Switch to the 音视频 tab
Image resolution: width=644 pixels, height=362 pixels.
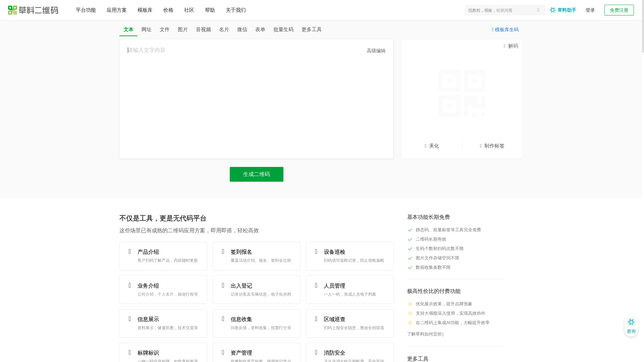204,29
